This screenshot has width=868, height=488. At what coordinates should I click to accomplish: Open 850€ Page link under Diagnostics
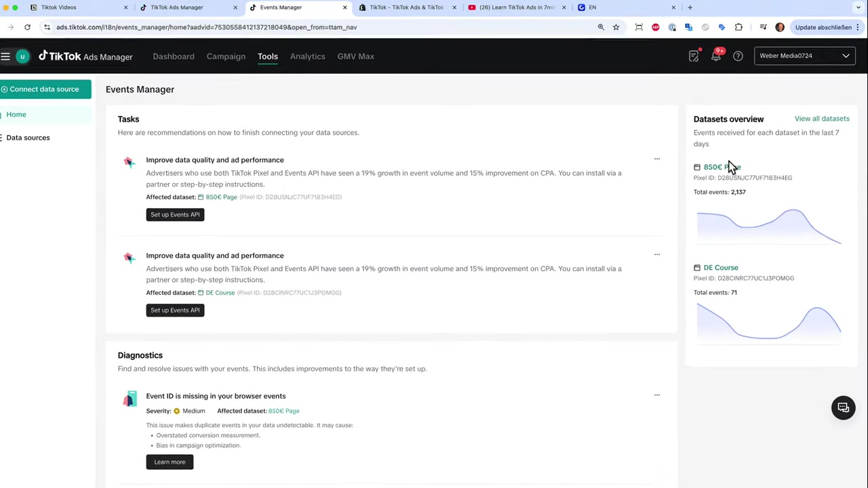click(283, 411)
